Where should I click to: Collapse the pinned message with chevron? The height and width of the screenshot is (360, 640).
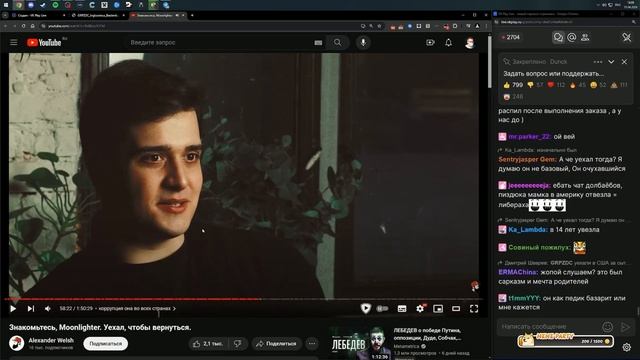(611, 62)
